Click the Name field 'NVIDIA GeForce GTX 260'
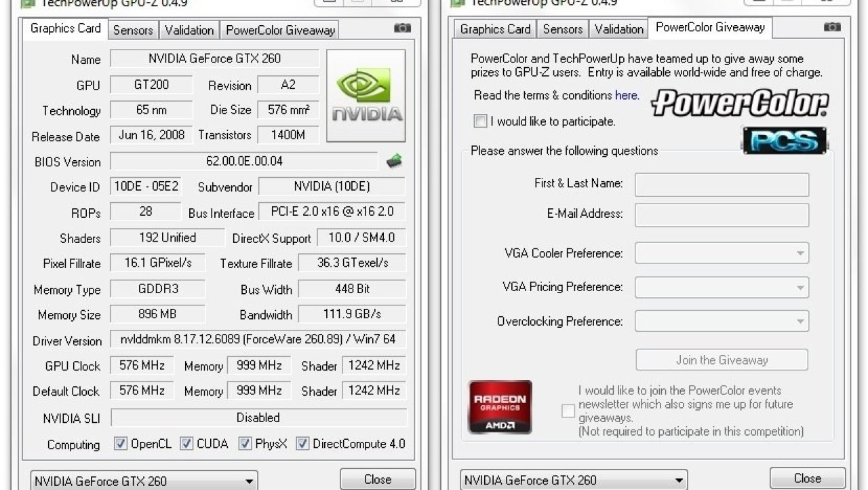The height and width of the screenshot is (490, 868). (214, 58)
